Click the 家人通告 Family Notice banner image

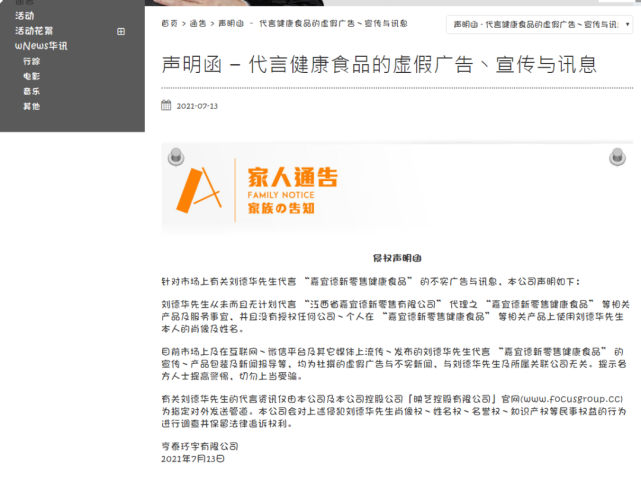397,189
